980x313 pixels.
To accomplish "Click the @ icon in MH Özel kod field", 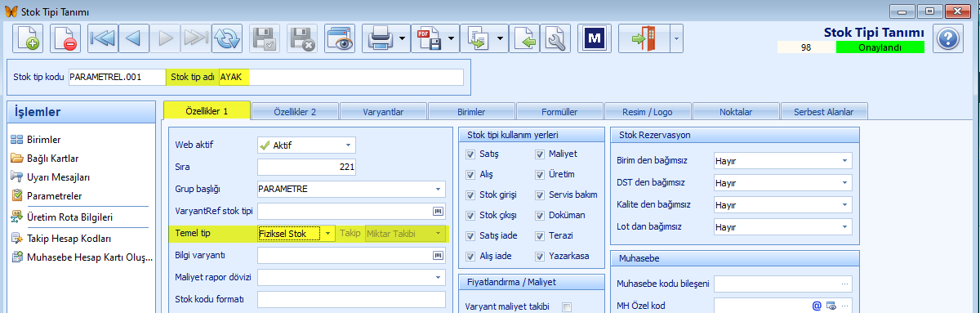I will pos(816,306).
